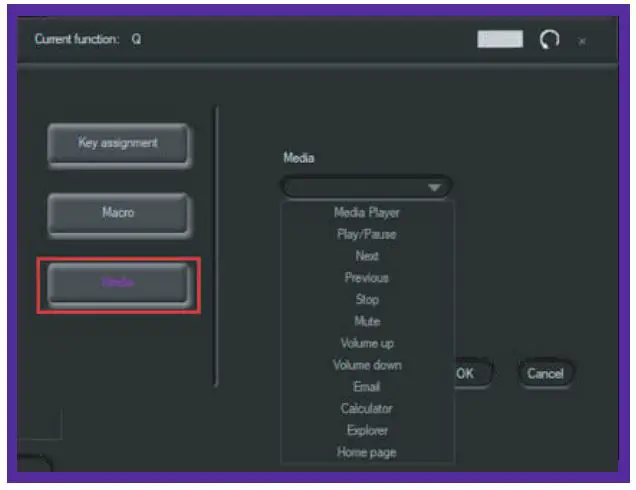Choose Email from the dropdown list
This screenshot has height=490, width=636.
(x=367, y=387)
